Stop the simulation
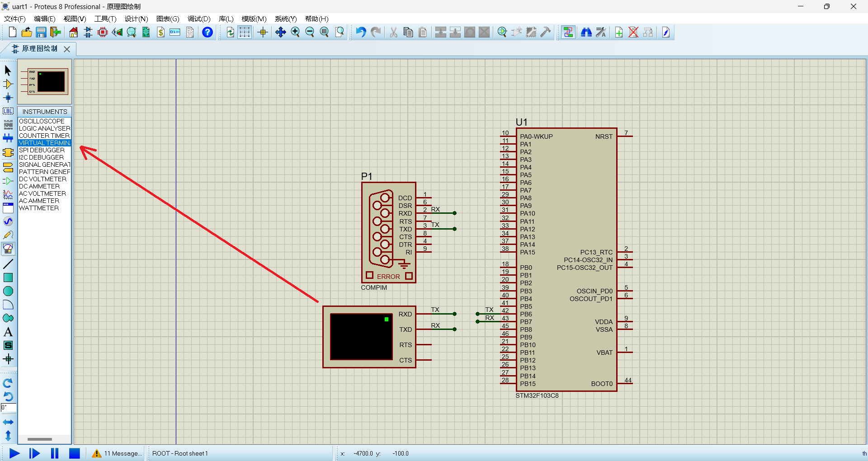The width and height of the screenshot is (868, 461). tap(75, 453)
